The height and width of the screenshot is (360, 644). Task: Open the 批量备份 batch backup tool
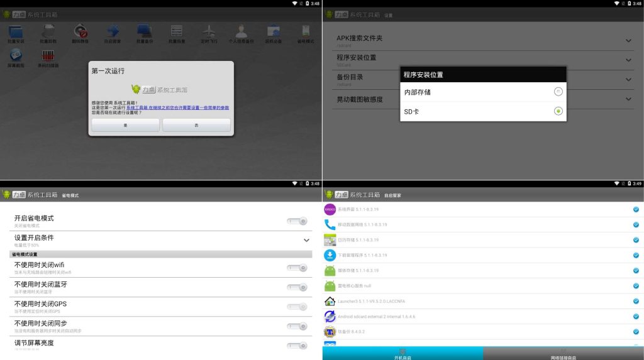[x=145, y=33]
